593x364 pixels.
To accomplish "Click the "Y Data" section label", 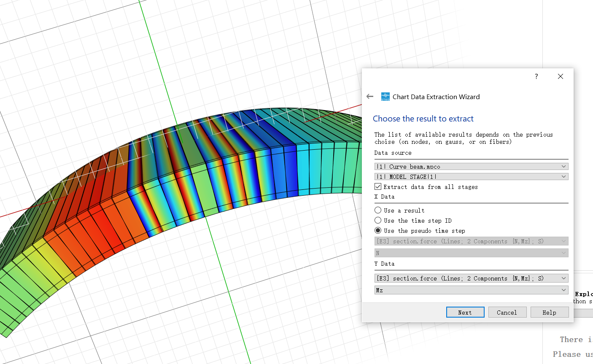I will pos(384,264).
